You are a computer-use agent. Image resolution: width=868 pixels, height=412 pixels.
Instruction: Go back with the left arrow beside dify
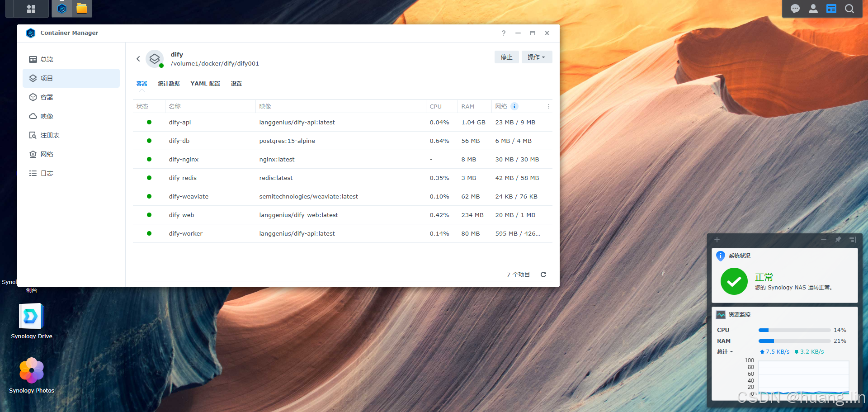click(x=138, y=59)
